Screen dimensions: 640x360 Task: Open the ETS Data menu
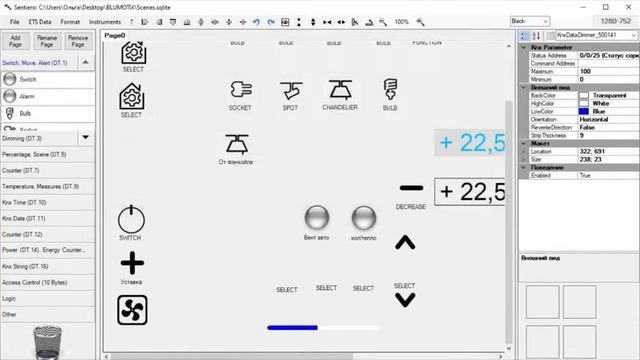click(40, 22)
